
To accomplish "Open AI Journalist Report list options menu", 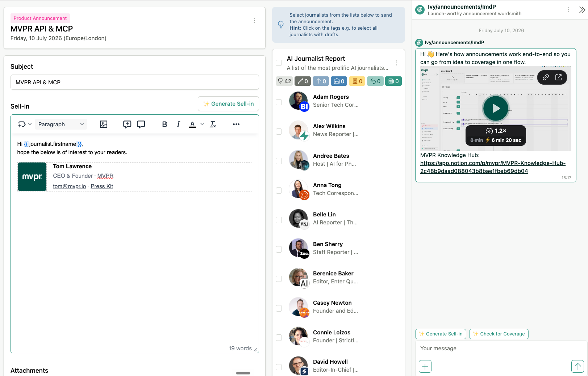I will tap(397, 63).
